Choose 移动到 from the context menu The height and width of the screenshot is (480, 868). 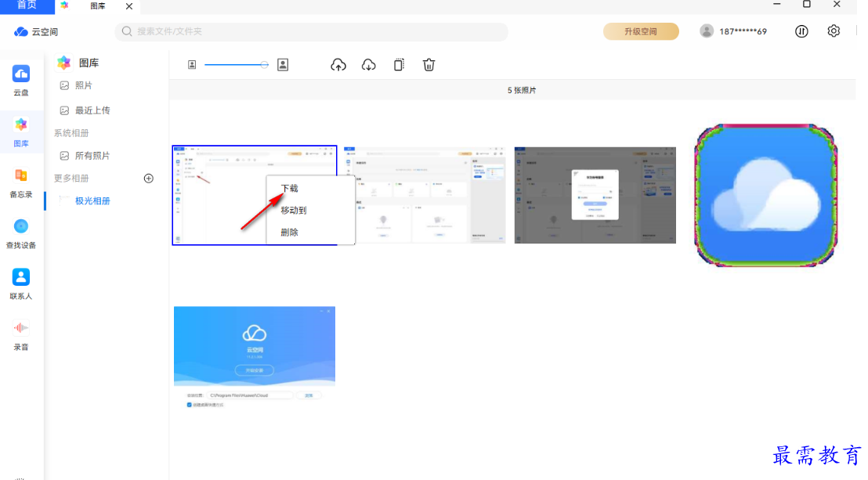(x=294, y=211)
